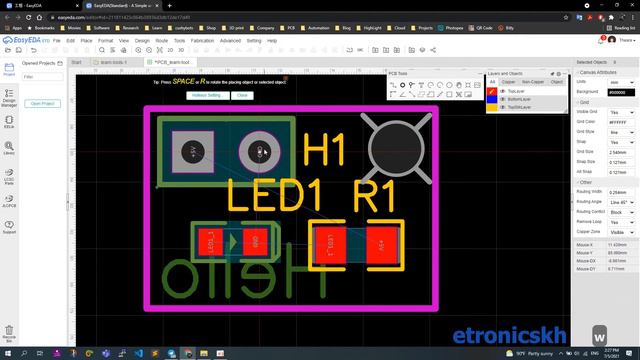Image resolution: width=640 pixels, height=360 pixels.
Task: Open the JLCPCB sidebar panel
Action: tap(9, 201)
